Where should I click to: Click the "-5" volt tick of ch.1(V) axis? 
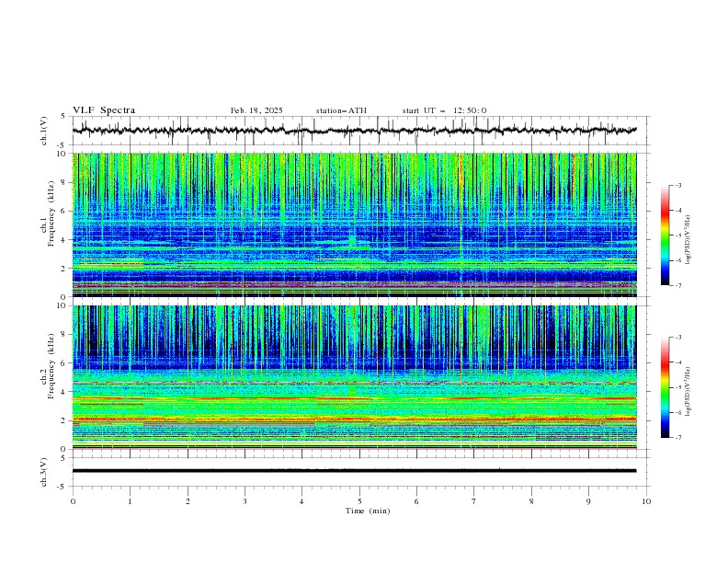tap(63, 145)
